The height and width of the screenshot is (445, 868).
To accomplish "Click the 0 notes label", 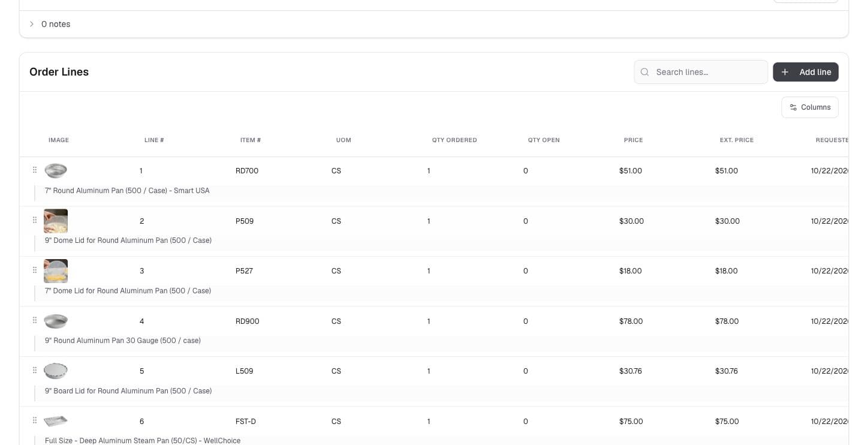I will click(56, 24).
